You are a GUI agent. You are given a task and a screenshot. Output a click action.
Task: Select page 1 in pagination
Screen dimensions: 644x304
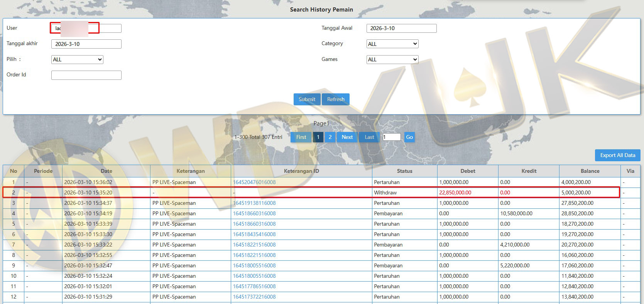click(318, 137)
